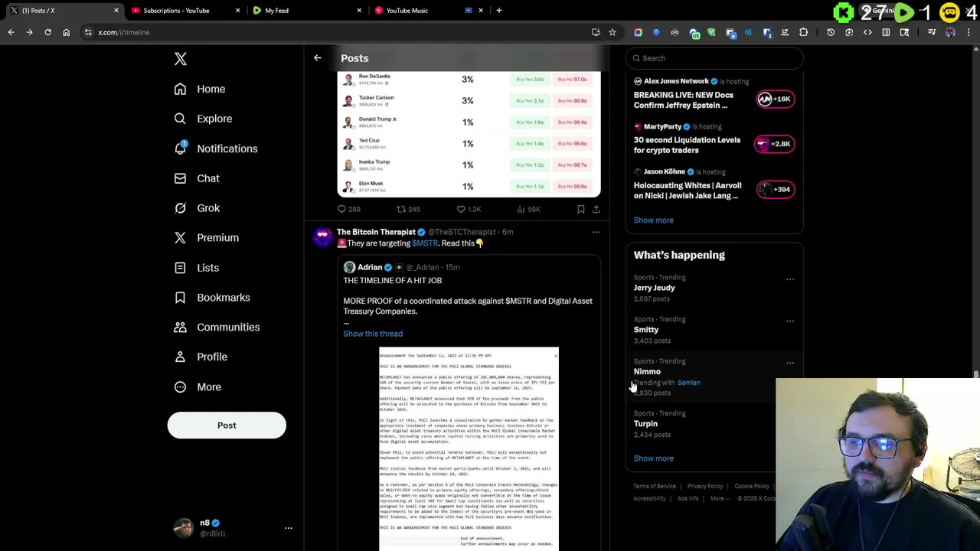Open the Ads info footer link
Screen dimensions: 980x551
[x=688, y=499]
